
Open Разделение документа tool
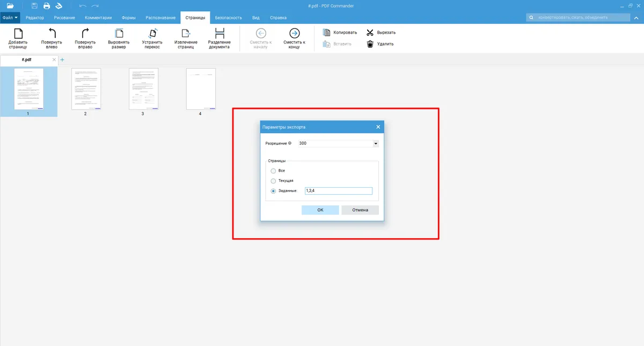coord(219,38)
